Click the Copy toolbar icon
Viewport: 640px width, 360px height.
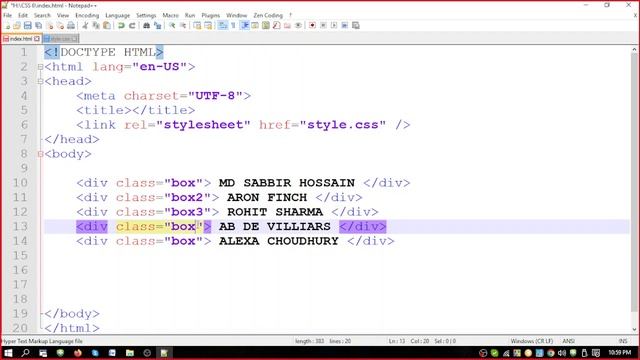coord(96,25)
